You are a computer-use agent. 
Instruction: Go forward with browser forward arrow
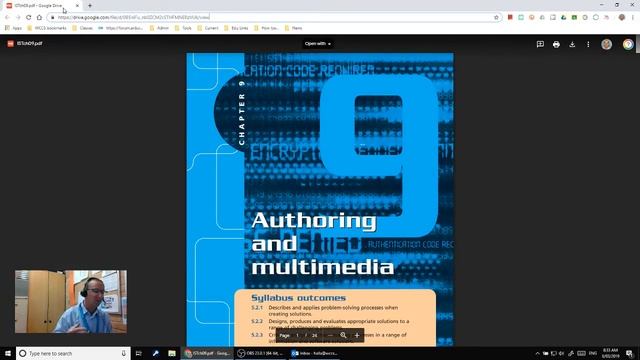18,17
